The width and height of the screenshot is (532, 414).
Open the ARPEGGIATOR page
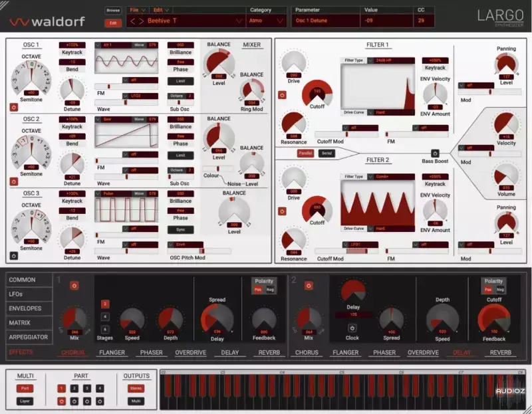[x=29, y=337]
